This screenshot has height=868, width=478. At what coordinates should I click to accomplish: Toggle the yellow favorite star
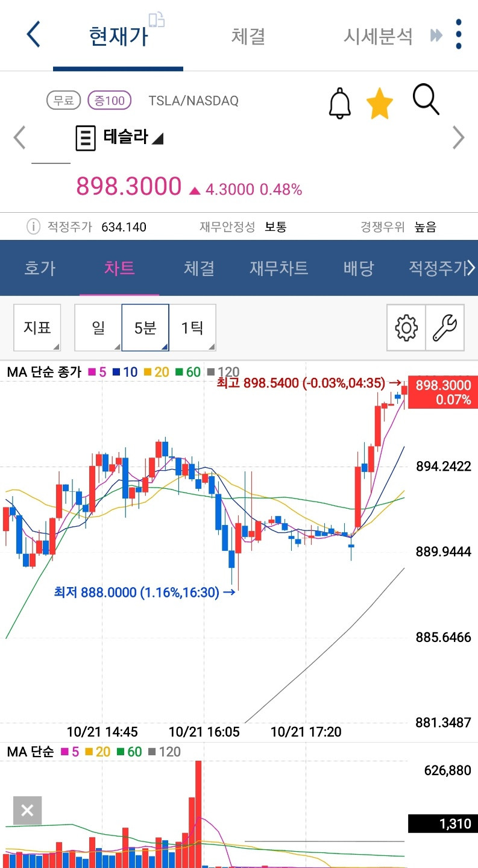point(380,103)
